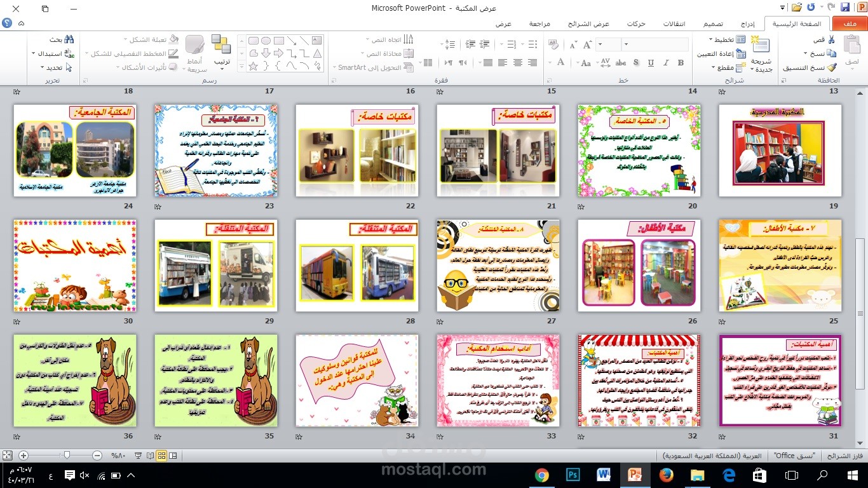Open Microsoft Word from the taskbar
The height and width of the screenshot is (488, 868).
[x=604, y=475]
